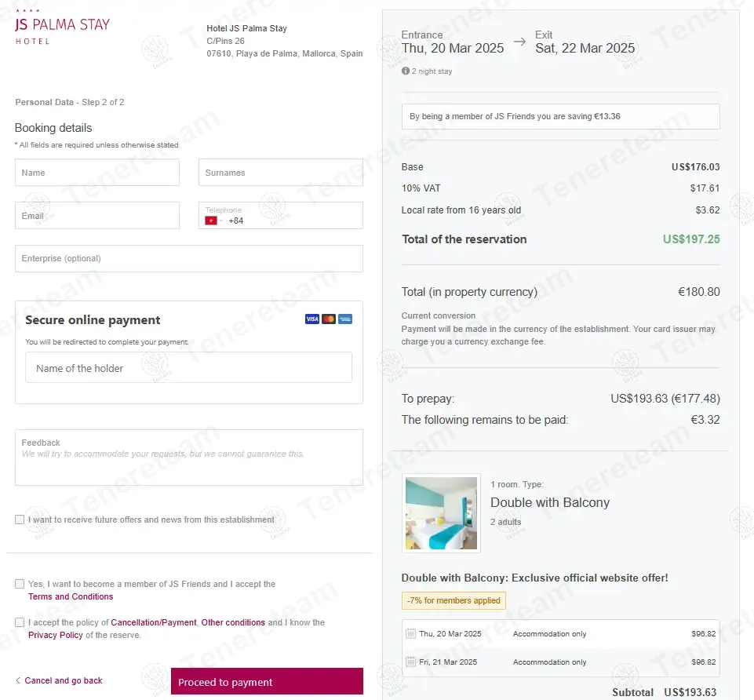Click the arrow between Entrance and Exit dates
This screenshot has width=754, height=700.
[519, 42]
